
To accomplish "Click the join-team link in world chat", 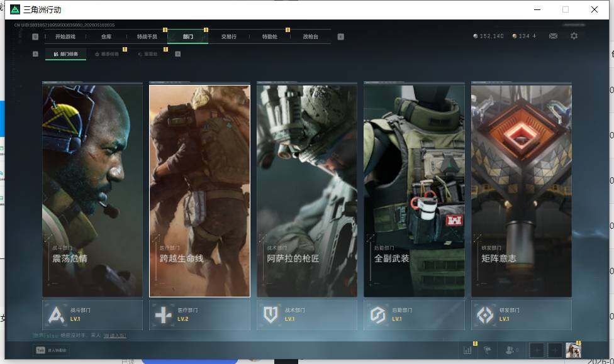I will [114, 336].
